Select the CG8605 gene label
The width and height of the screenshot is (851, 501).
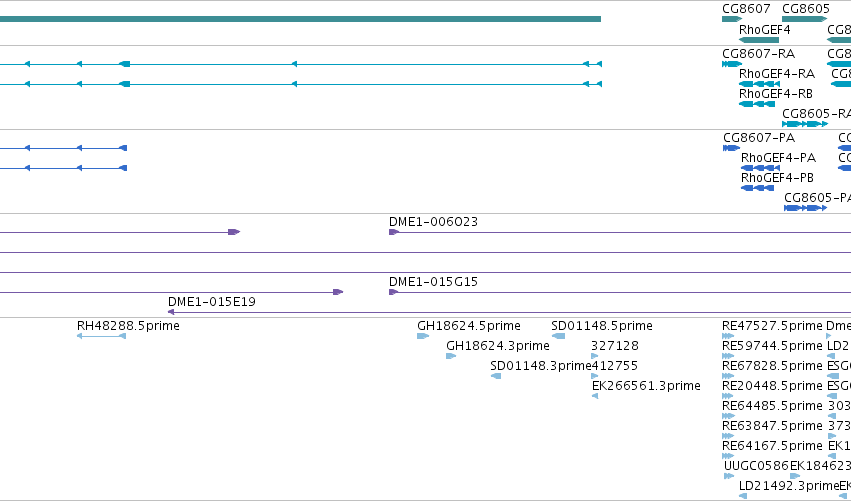coord(805,9)
